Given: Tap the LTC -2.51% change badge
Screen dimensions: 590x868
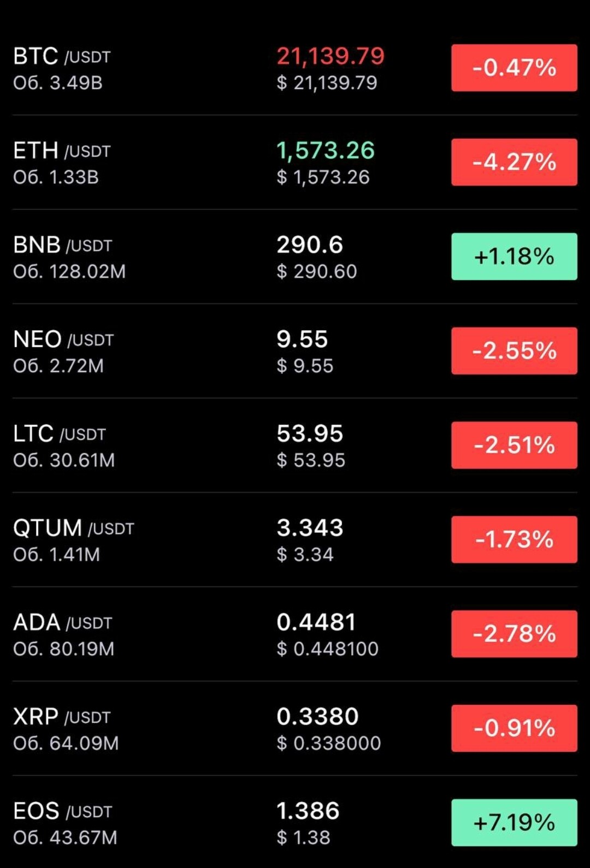Looking at the screenshot, I should (x=514, y=445).
